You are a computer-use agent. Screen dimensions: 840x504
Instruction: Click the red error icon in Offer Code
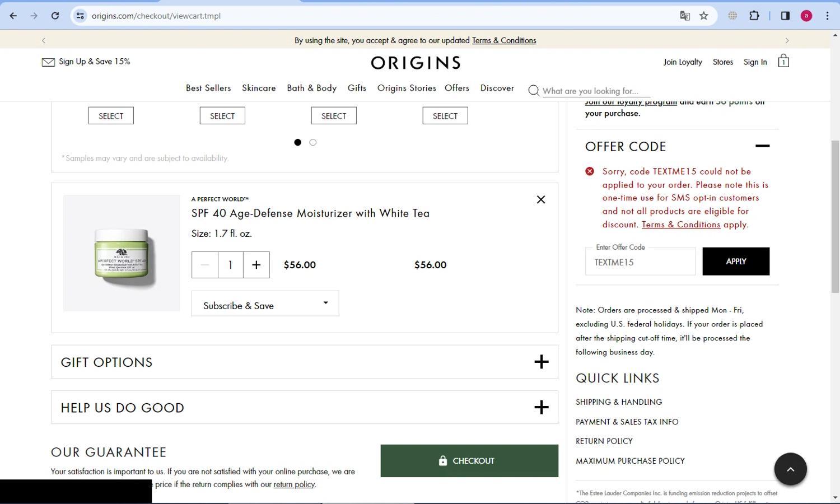[x=590, y=171]
